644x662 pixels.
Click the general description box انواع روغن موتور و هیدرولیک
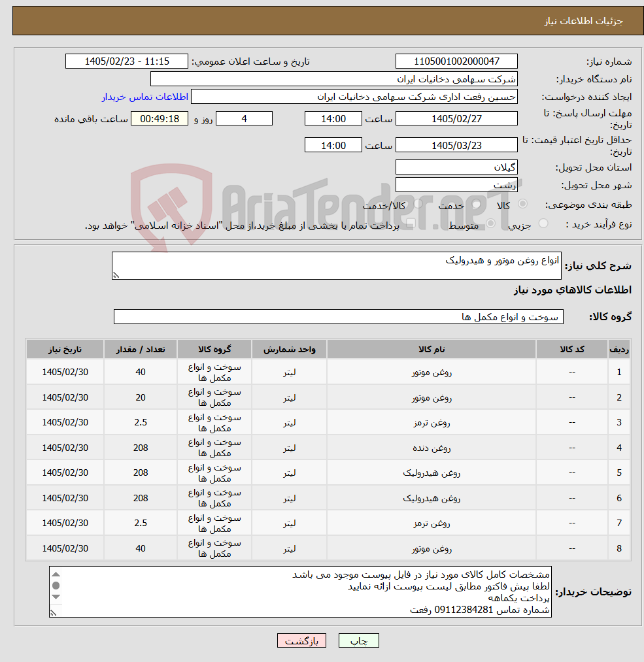tap(337, 265)
